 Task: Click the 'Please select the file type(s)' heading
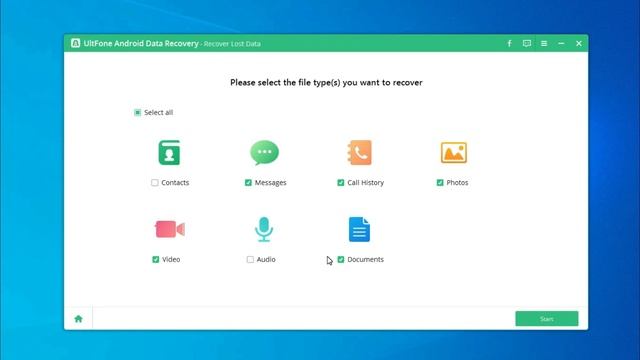coord(326,82)
